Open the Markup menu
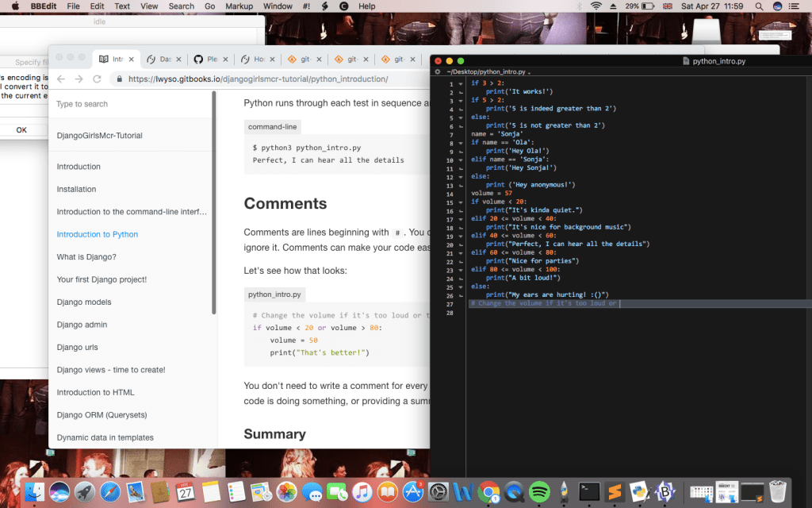 point(239,6)
